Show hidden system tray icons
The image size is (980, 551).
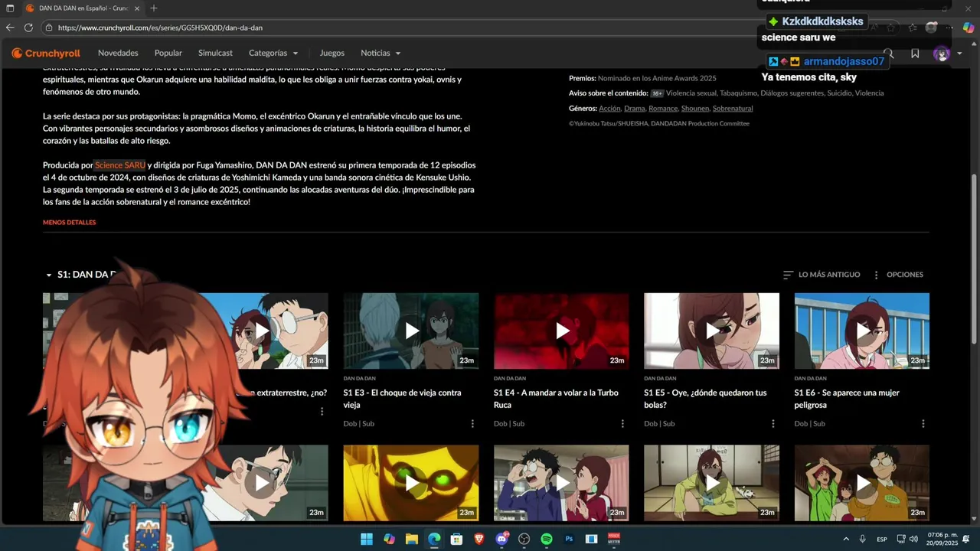click(x=846, y=540)
